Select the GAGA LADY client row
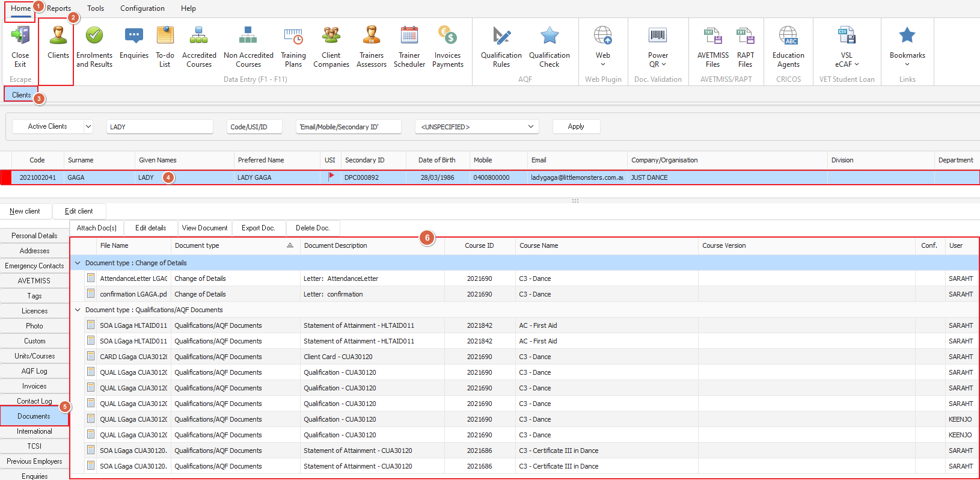Image resolution: width=980 pixels, height=480 pixels. click(x=490, y=177)
